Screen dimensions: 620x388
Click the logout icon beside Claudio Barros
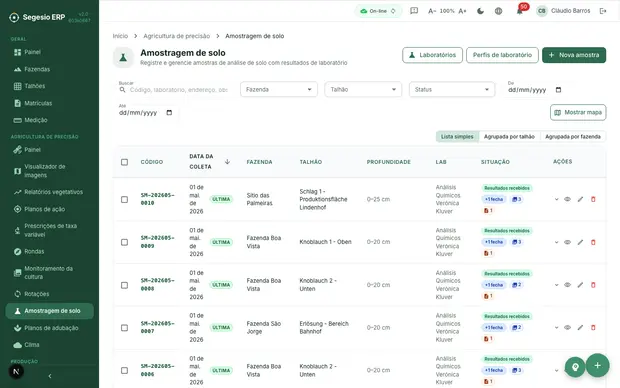click(603, 11)
